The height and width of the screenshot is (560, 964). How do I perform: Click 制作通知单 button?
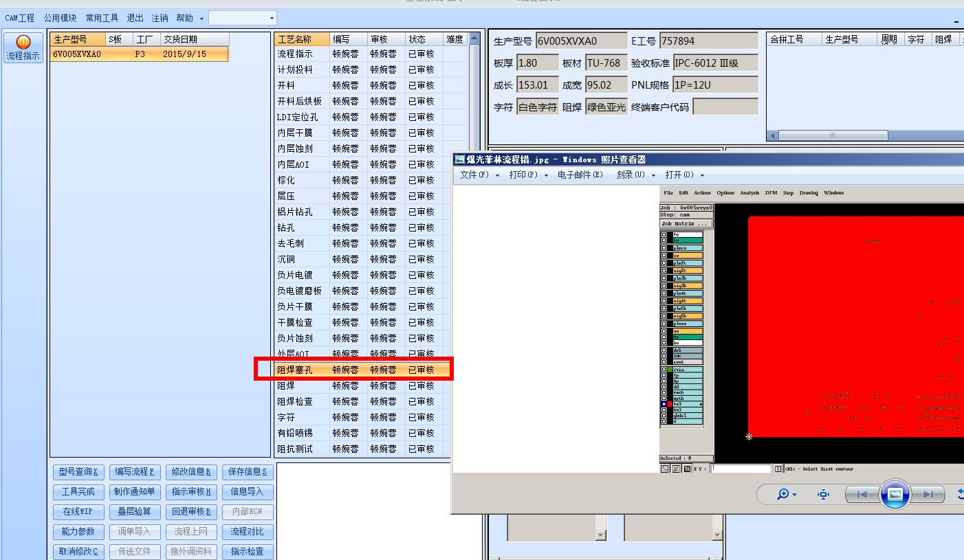135,491
